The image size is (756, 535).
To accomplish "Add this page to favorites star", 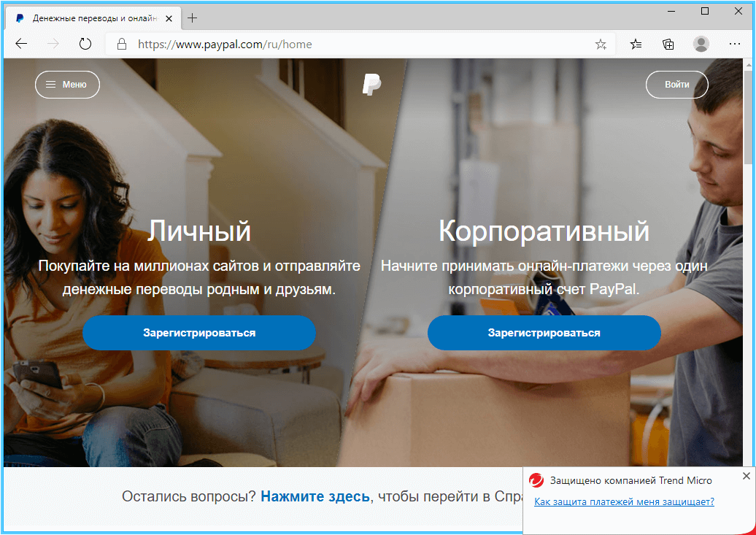I will [x=601, y=45].
